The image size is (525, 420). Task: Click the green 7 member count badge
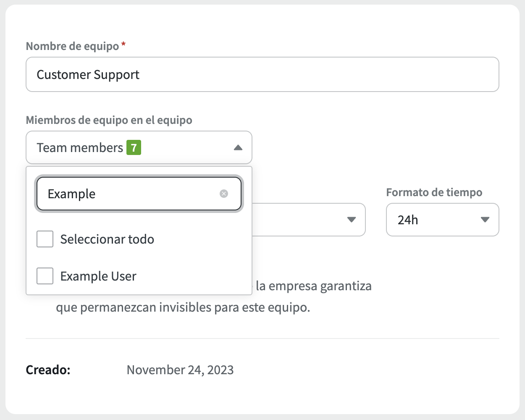(x=134, y=148)
